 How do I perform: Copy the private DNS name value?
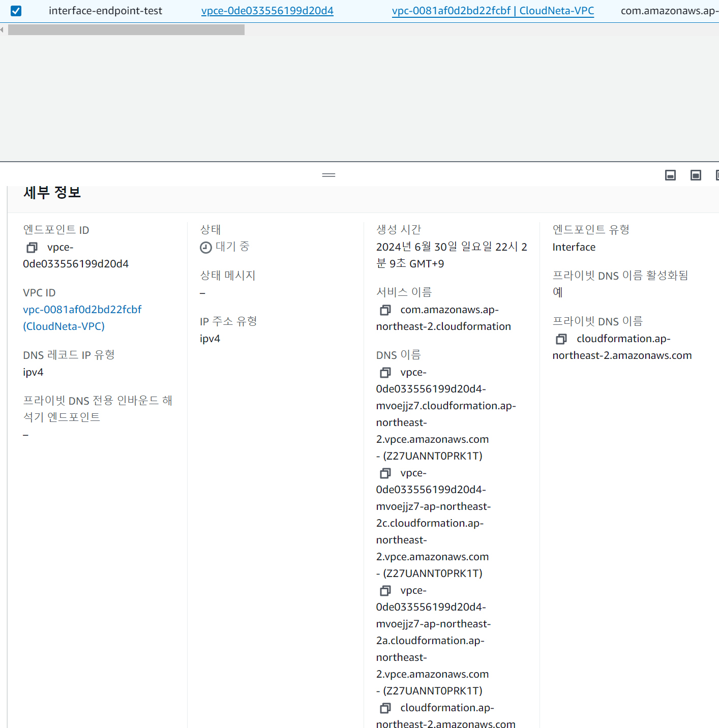click(x=561, y=339)
